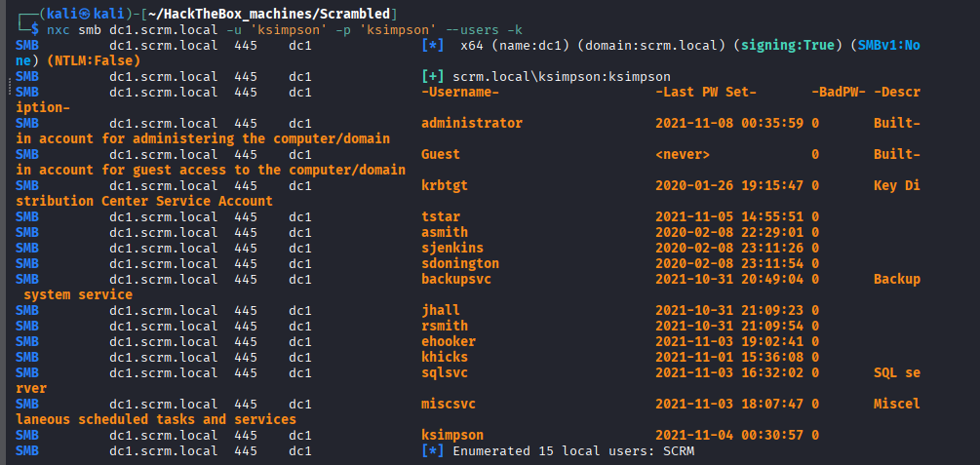The image size is (980, 465).
Task: Click the green [+] marker before scrm.local\ksimpson
Action: [433, 76]
